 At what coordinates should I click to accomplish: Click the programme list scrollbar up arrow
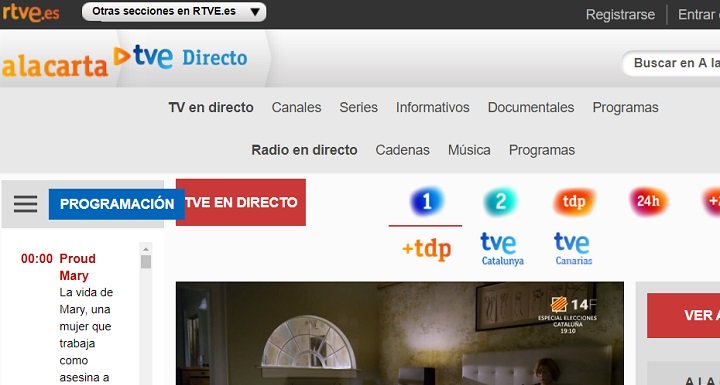point(146,249)
